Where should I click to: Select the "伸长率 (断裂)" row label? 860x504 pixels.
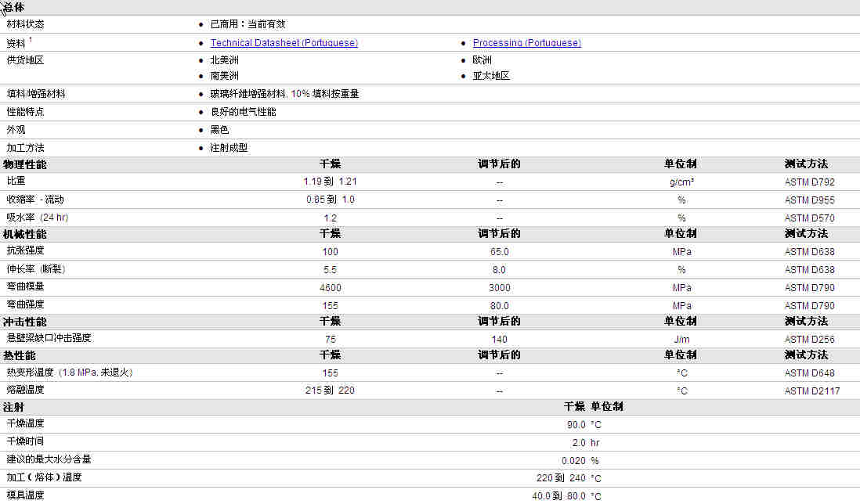(36, 269)
